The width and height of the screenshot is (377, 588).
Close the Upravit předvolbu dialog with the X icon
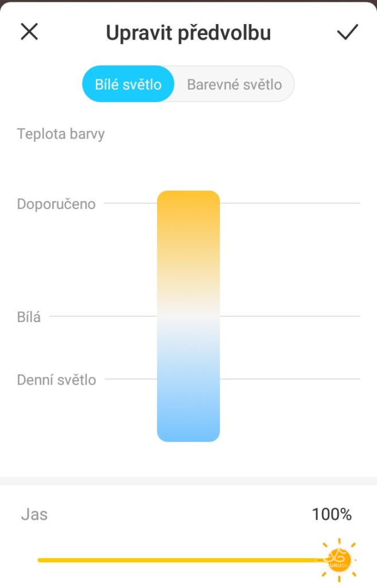coord(29,32)
